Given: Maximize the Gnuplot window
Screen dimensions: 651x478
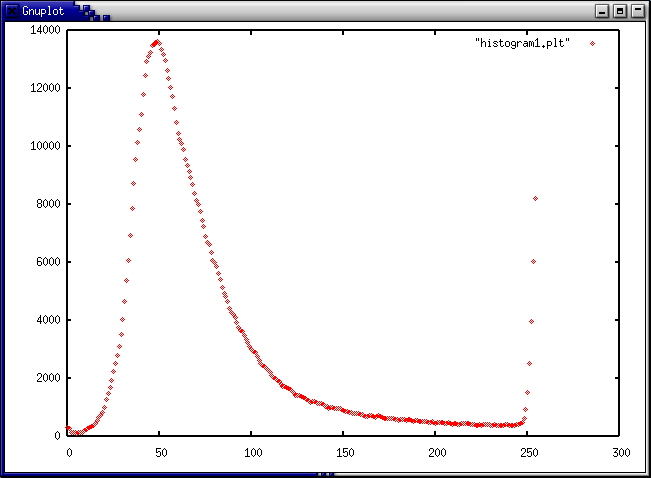Looking at the screenshot, I should pyautogui.click(x=620, y=10).
